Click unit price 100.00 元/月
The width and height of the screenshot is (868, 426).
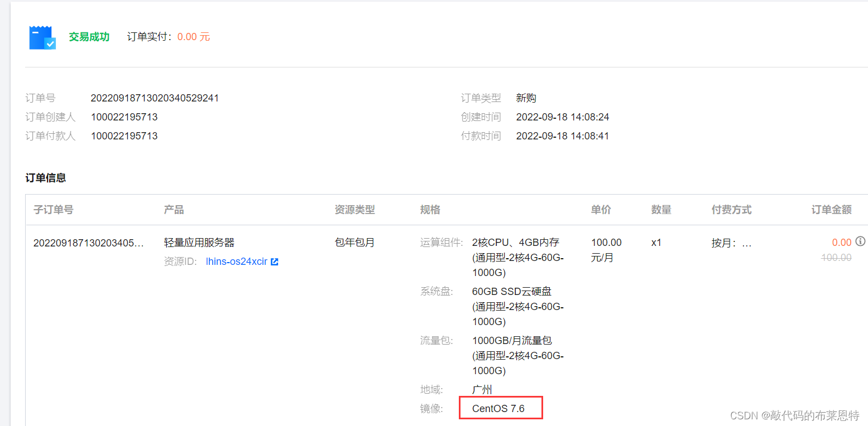point(606,250)
